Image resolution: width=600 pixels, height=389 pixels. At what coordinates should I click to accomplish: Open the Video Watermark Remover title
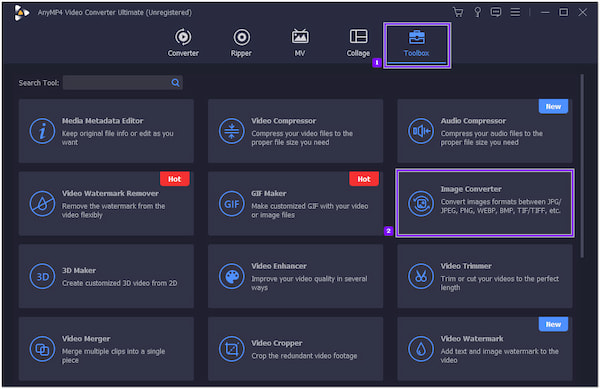pos(110,194)
